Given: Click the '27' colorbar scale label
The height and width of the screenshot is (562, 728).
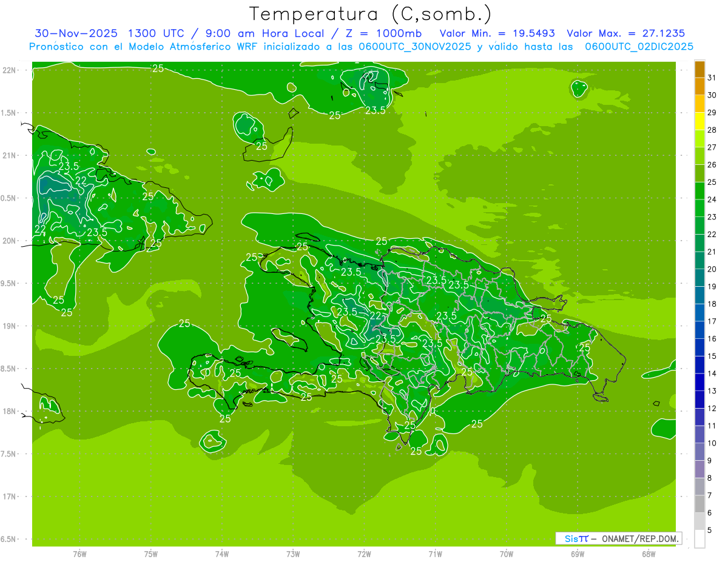Looking at the screenshot, I should click(x=712, y=147).
